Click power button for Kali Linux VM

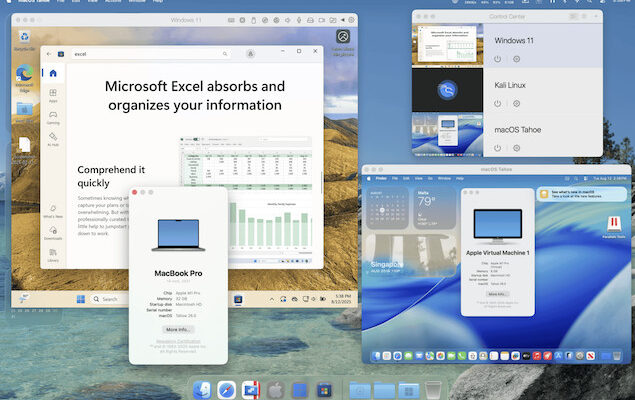tap(498, 104)
